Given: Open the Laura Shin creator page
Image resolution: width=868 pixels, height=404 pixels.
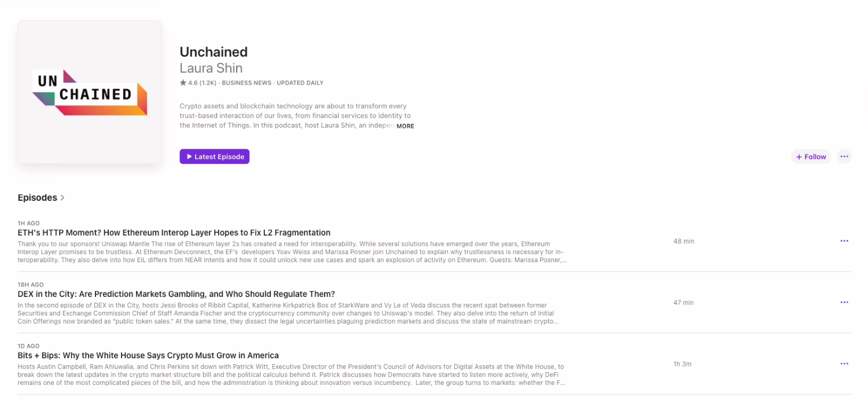Looking at the screenshot, I should (x=211, y=68).
